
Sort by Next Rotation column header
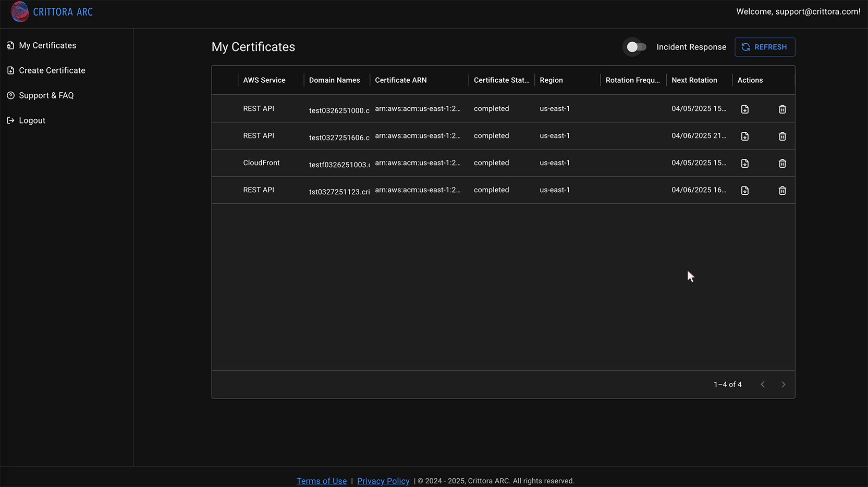click(x=694, y=80)
